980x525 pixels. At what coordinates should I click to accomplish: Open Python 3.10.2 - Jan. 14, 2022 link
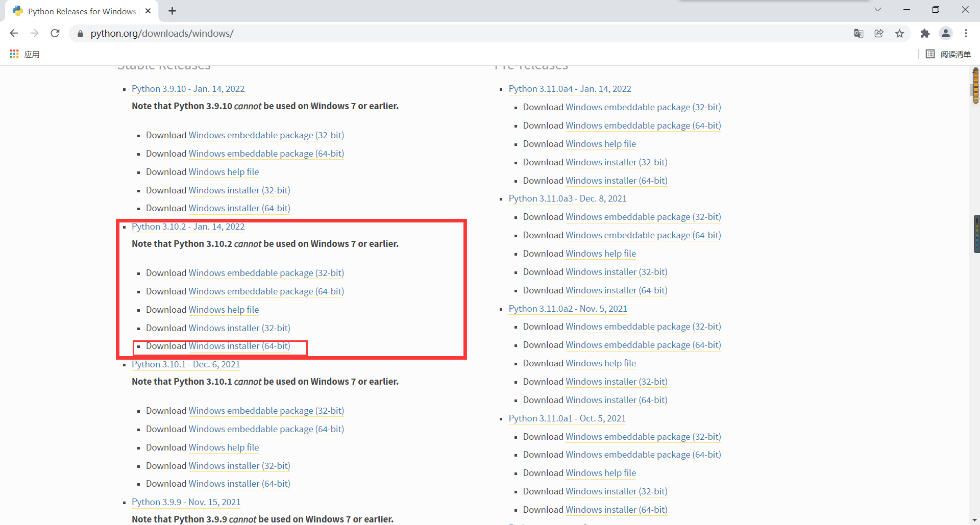tap(188, 227)
